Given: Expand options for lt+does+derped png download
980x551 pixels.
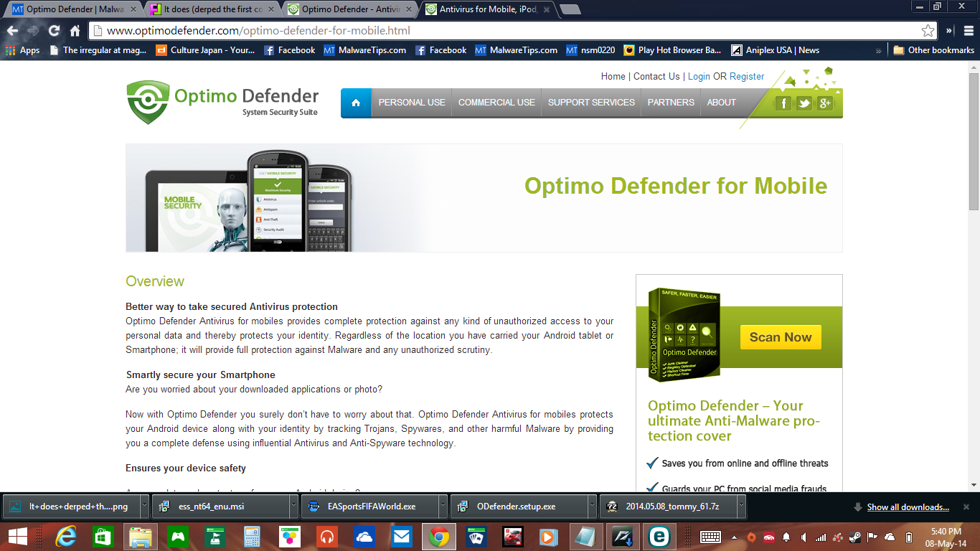Looking at the screenshot, I should (144, 507).
